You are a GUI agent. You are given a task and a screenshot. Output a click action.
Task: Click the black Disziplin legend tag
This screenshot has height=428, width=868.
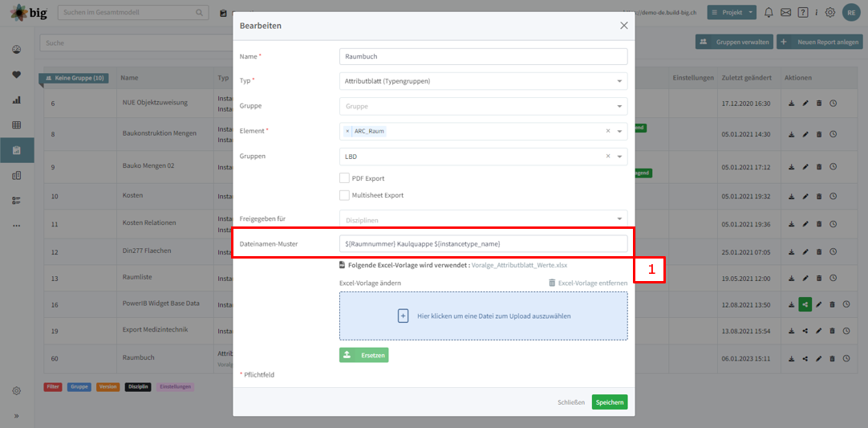pos(139,386)
